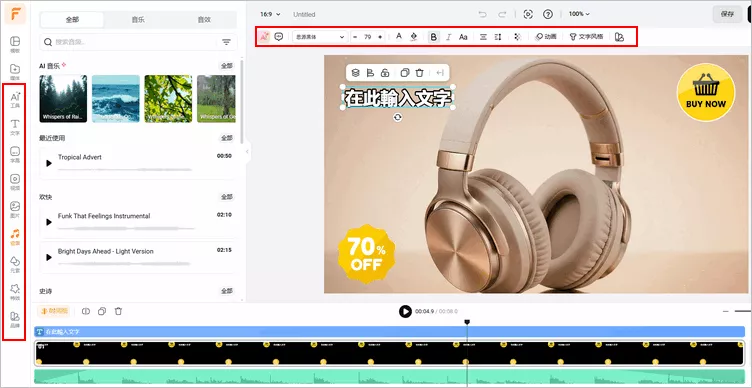Open the 100% zoom level dropdown

(579, 14)
